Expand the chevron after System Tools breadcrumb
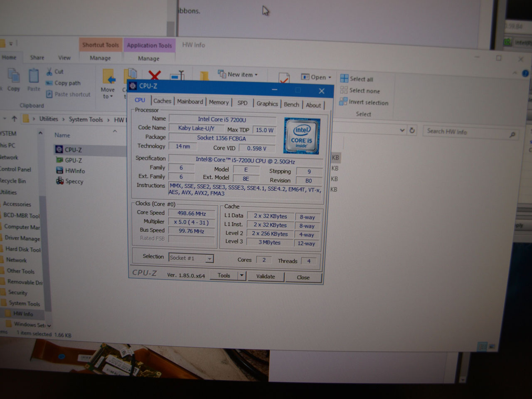The height and width of the screenshot is (399, 532). (108, 120)
